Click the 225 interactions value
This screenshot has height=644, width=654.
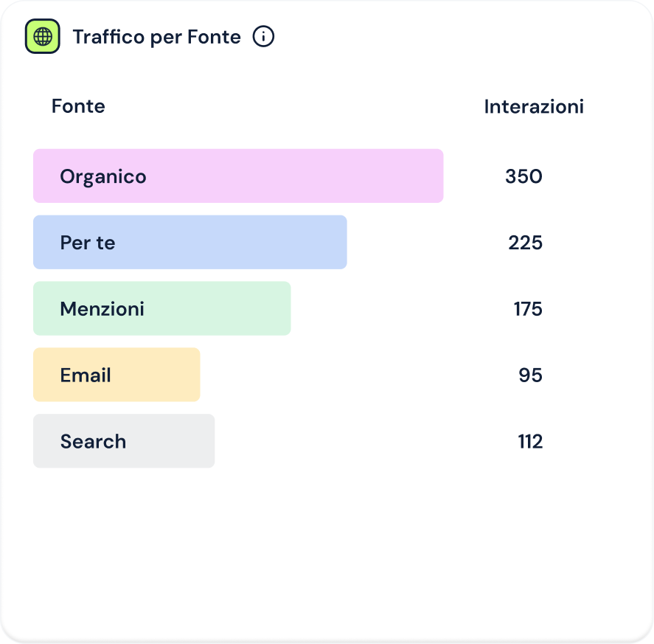[525, 243]
